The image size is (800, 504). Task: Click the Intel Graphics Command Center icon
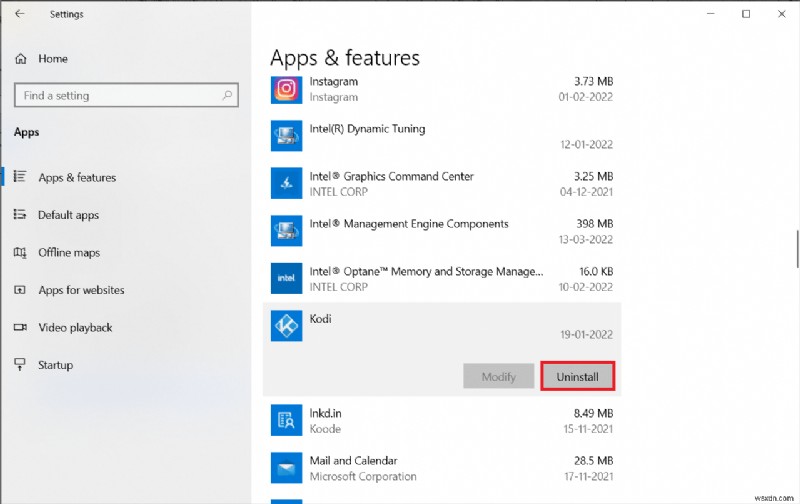coord(286,183)
